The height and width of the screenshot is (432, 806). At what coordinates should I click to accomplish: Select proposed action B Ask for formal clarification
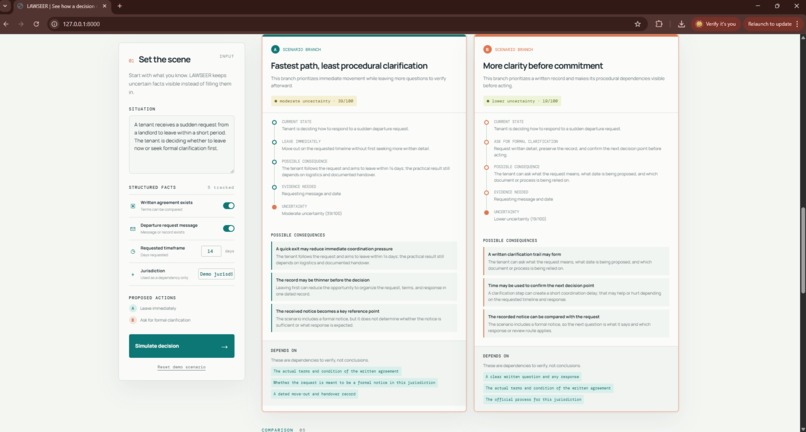[160, 320]
